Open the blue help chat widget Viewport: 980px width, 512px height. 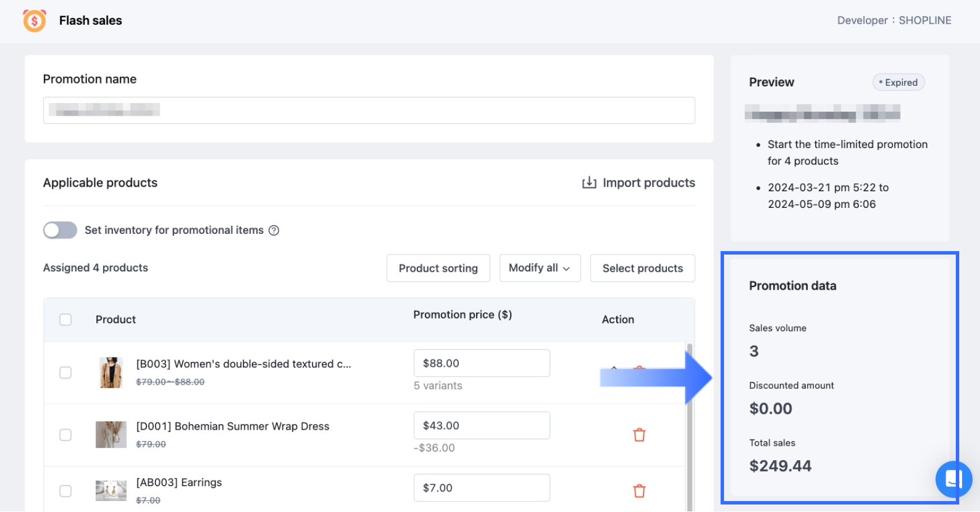tap(953, 479)
